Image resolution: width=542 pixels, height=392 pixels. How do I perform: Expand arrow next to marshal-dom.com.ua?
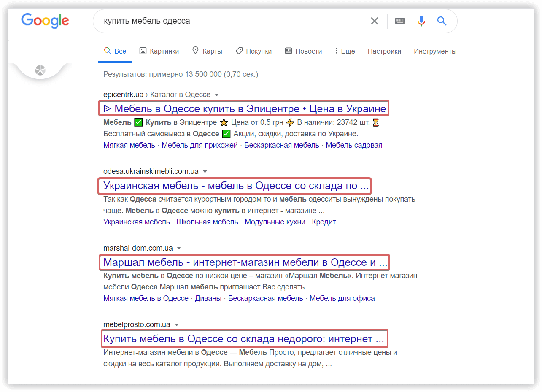click(x=179, y=248)
